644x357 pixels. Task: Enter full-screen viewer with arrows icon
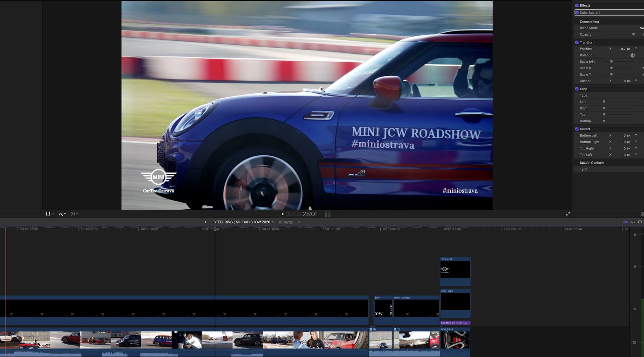click(568, 214)
